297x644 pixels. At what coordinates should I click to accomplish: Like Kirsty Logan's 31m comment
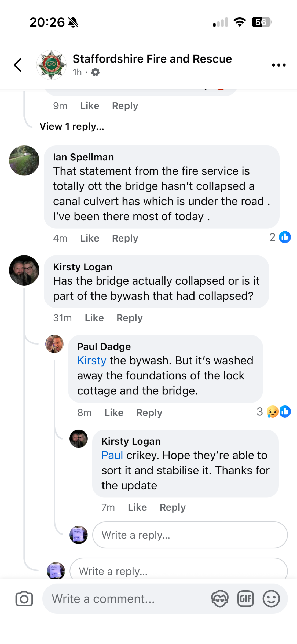click(94, 318)
